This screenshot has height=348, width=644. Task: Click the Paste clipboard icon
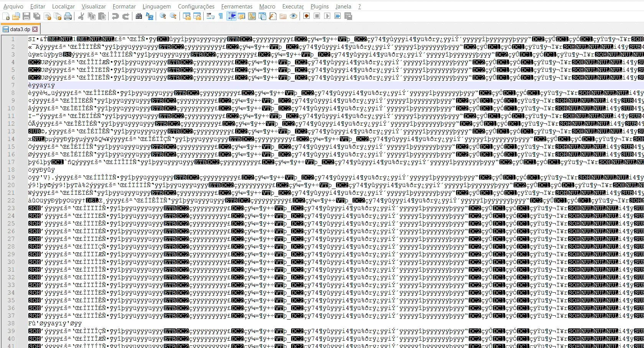coord(102,16)
